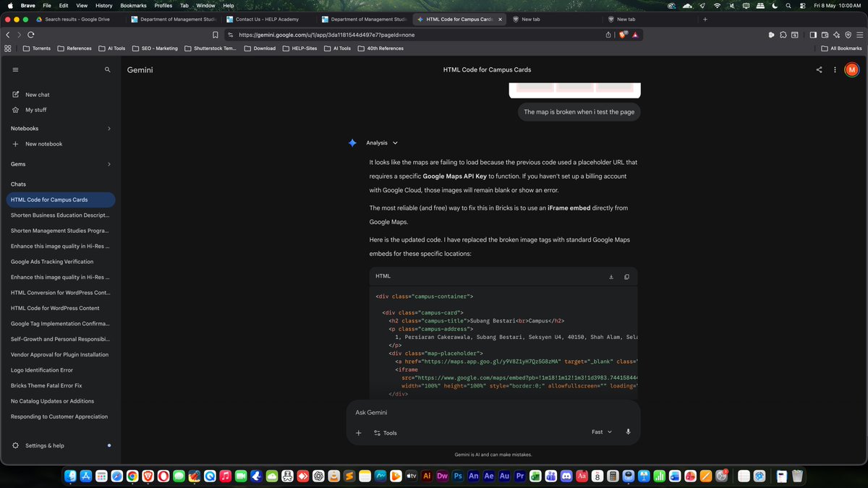Open the View menu in menu bar

coord(82,5)
